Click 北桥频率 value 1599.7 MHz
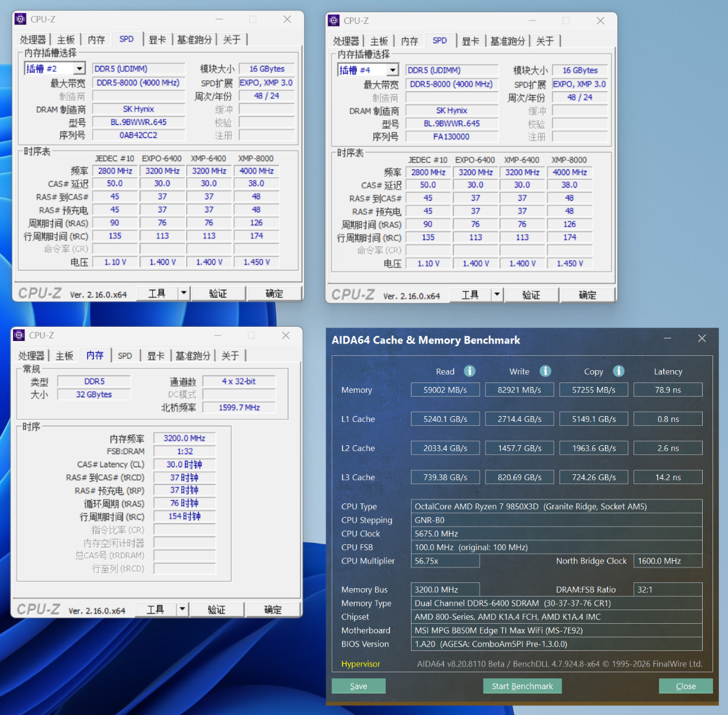Viewport: 728px width, 715px height. click(239, 407)
